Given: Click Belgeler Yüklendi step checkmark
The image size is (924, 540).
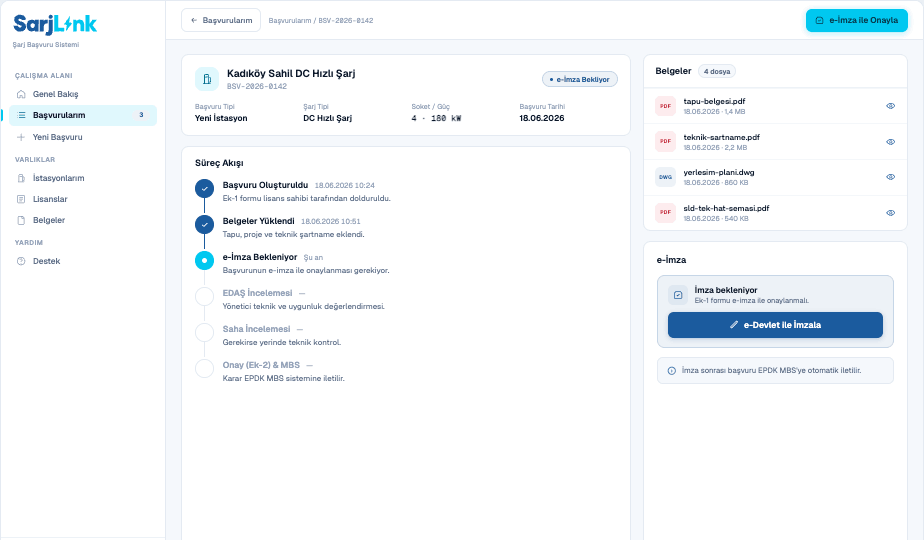Looking at the screenshot, I should point(204,225).
